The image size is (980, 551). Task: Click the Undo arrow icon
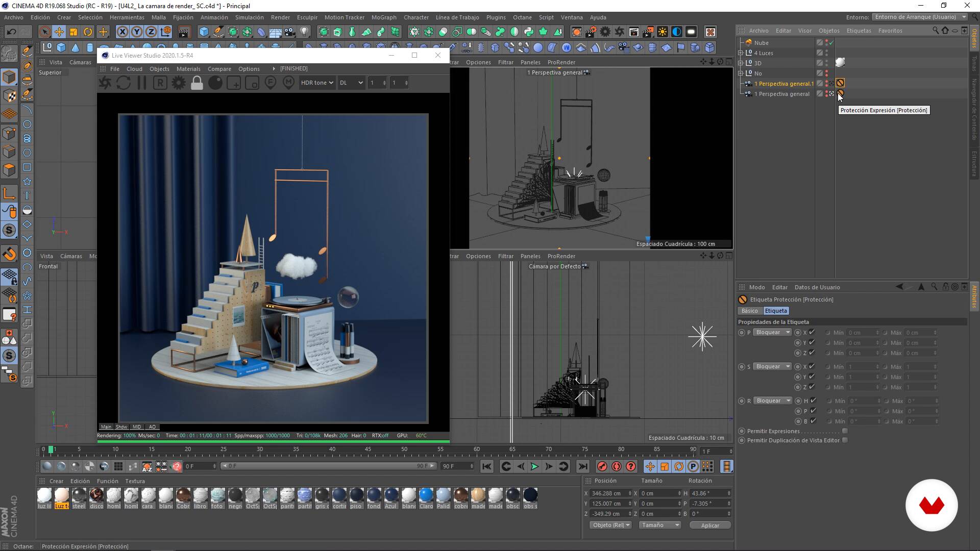pyautogui.click(x=11, y=32)
